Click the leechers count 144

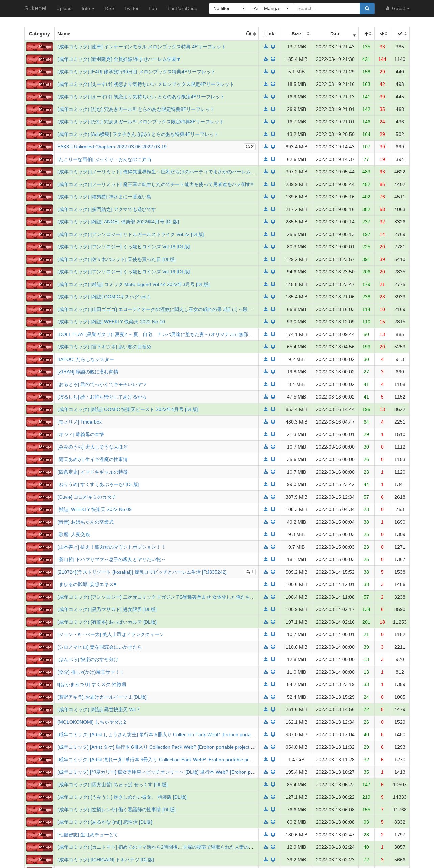click(382, 59)
